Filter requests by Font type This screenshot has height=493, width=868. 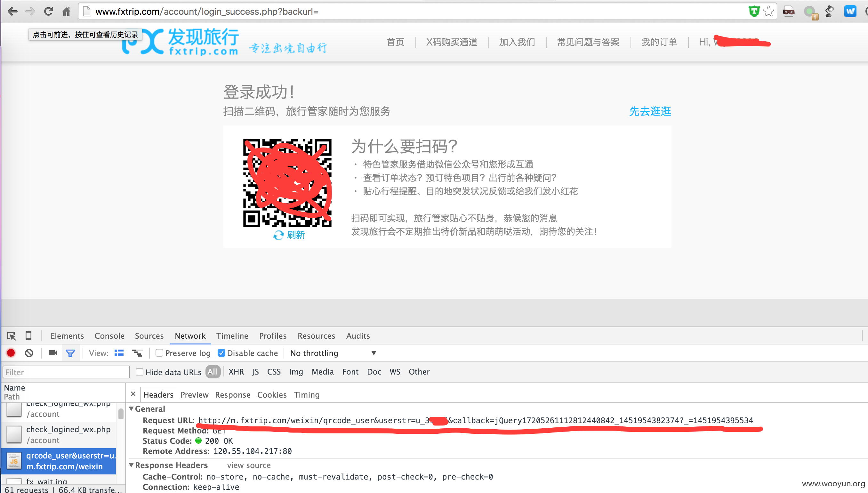pyautogui.click(x=350, y=372)
